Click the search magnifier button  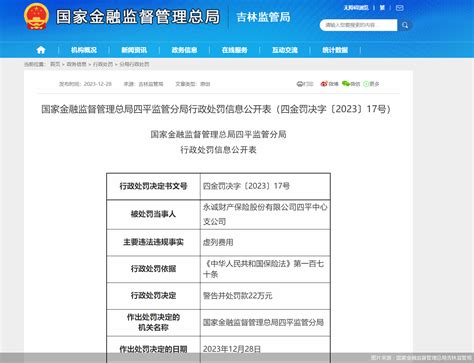405,25
